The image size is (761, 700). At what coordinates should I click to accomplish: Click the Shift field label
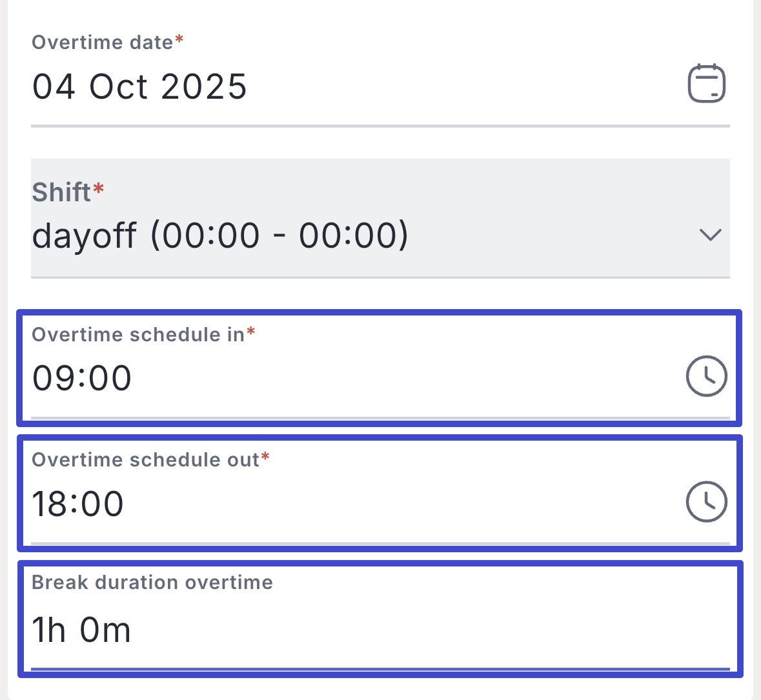pos(61,192)
